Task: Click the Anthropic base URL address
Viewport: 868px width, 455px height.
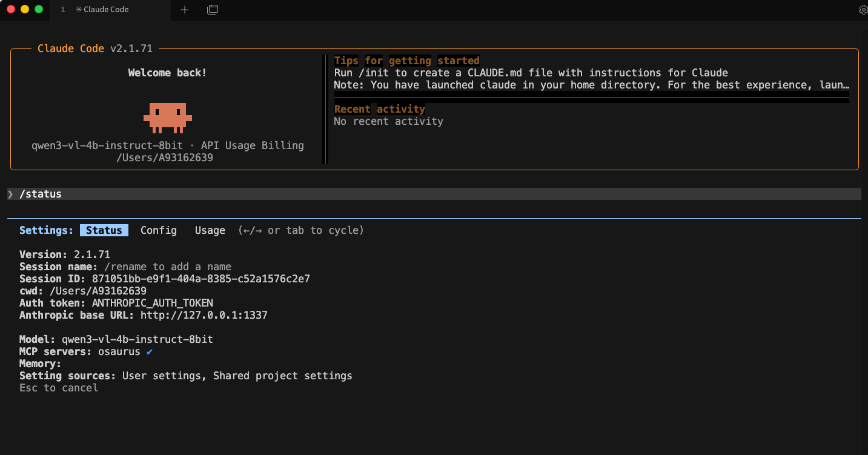Action: coord(203,315)
